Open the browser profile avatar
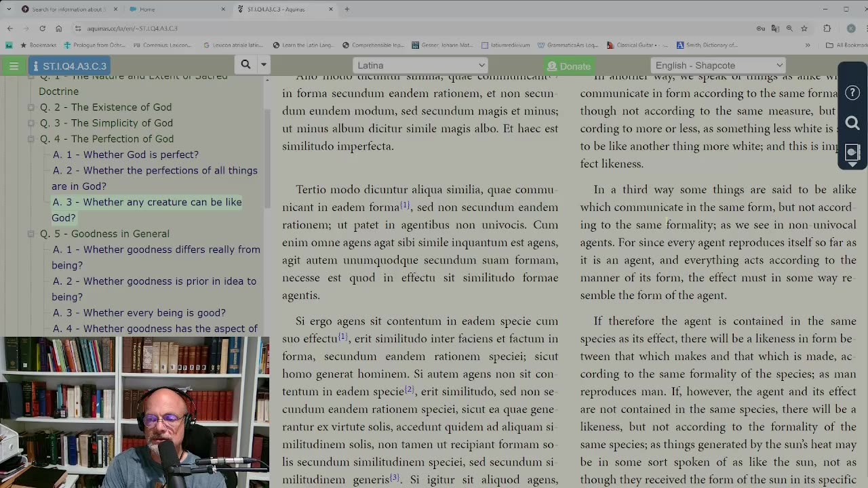868x488 pixels. [851, 28]
